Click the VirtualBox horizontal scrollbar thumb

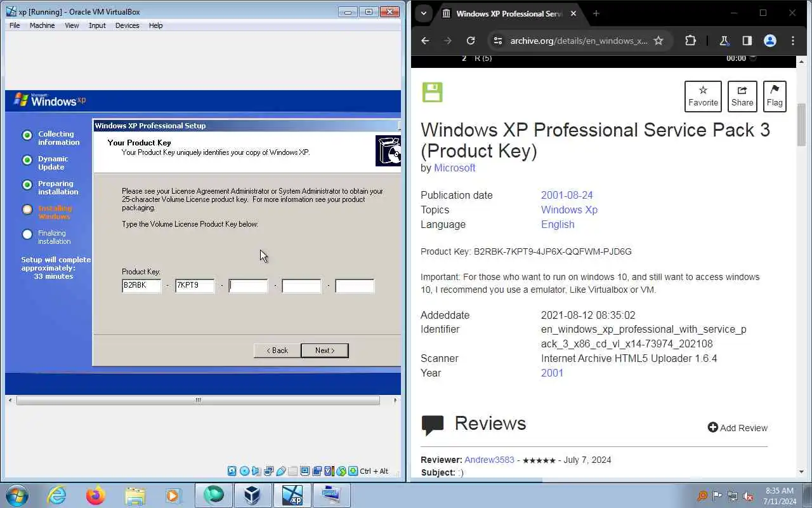pyautogui.click(x=198, y=400)
